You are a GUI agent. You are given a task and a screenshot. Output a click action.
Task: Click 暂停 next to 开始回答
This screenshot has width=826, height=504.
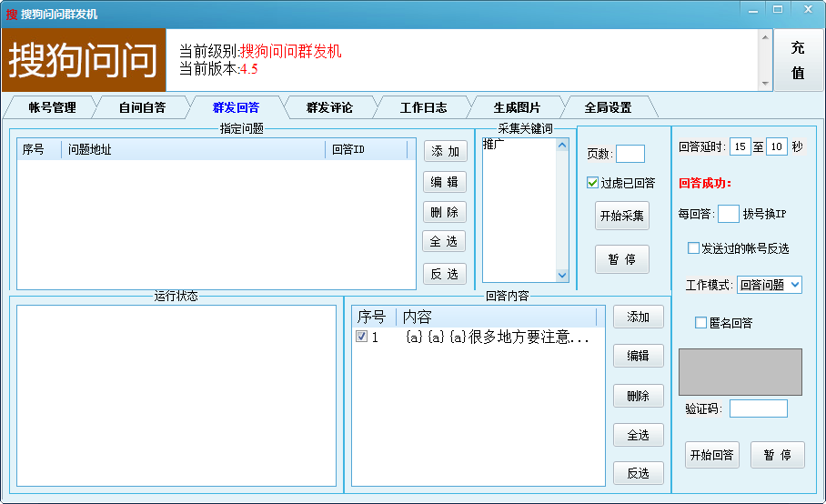click(x=778, y=455)
